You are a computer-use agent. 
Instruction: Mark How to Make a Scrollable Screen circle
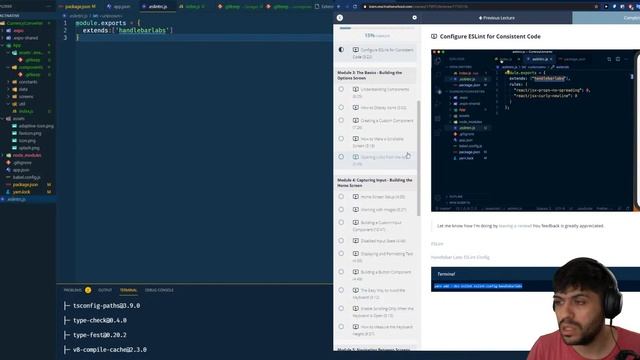(x=341, y=139)
